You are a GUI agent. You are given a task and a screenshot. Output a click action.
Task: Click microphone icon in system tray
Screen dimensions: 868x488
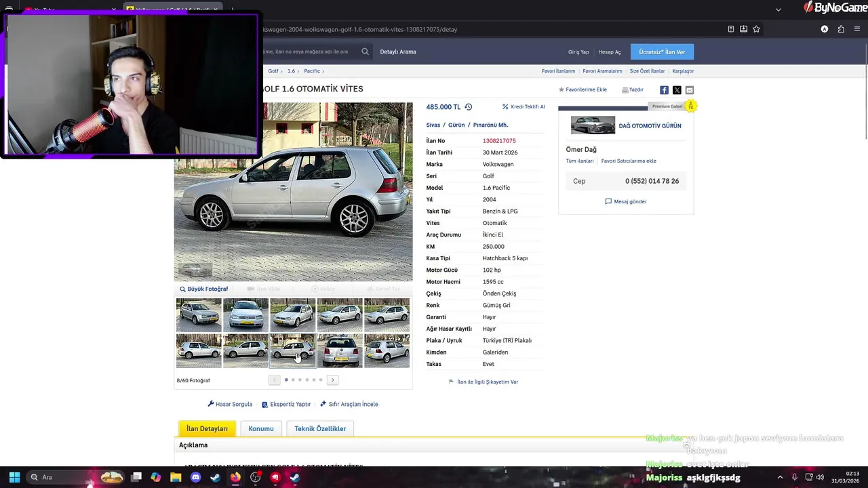point(795,477)
